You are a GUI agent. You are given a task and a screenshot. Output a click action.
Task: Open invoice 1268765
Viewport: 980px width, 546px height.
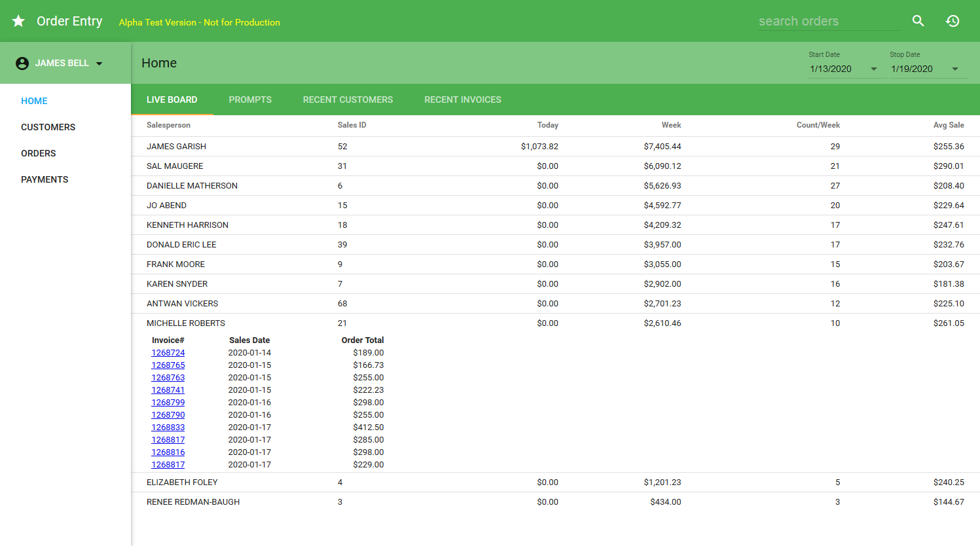pos(168,365)
